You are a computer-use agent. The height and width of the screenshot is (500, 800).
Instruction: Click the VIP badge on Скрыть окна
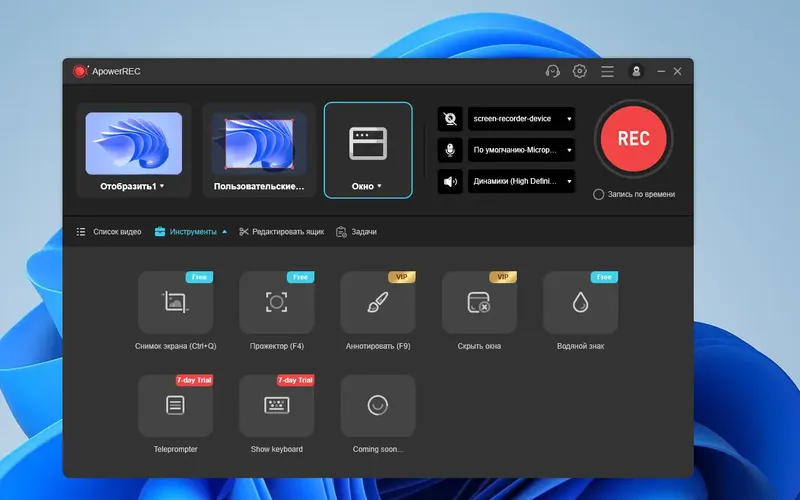pos(503,277)
